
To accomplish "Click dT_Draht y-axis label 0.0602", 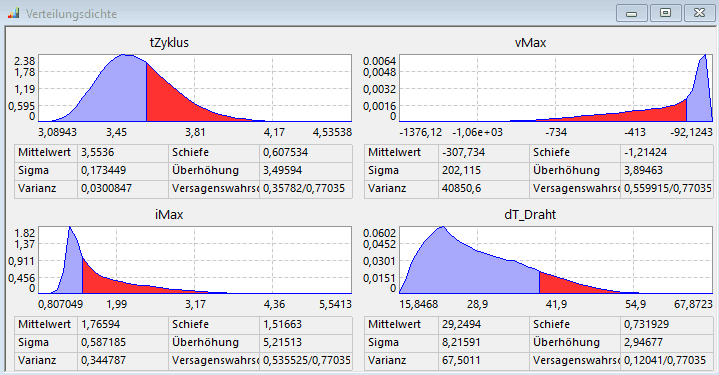I will (x=379, y=233).
